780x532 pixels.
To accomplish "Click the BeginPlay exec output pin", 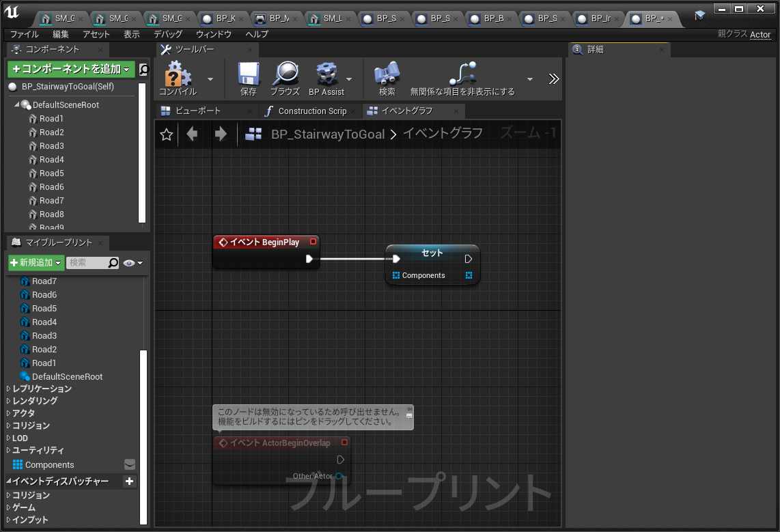I will pyautogui.click(x=309, y=259).
